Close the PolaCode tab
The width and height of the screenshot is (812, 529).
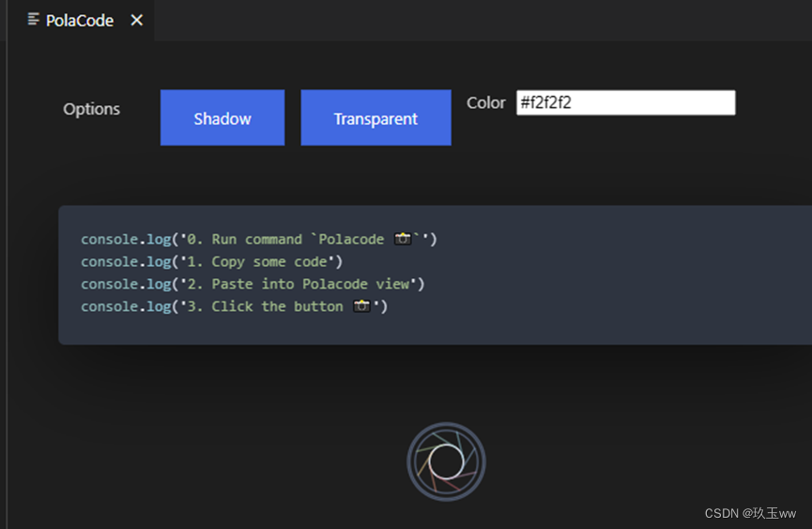point(137,21)
